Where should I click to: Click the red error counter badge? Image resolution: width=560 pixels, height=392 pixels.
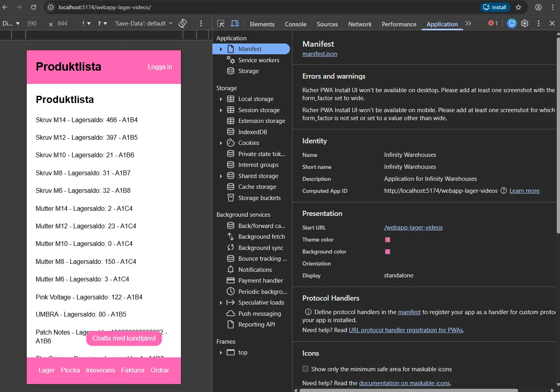coord(492,23)
